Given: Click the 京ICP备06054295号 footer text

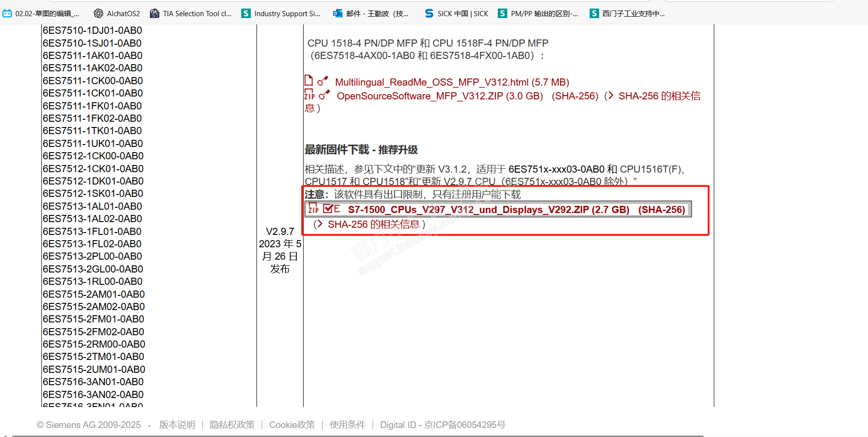Looking at the screenshot, I should point(465,425).
